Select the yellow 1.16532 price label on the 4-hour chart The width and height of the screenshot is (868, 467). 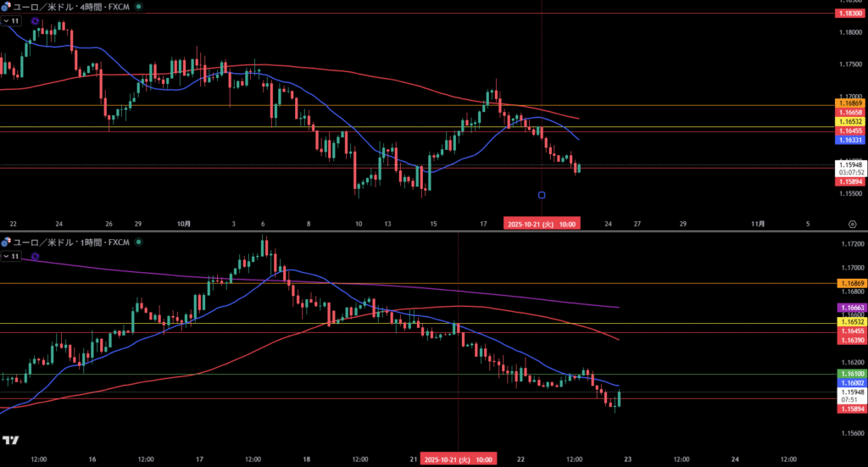(850, 121)
